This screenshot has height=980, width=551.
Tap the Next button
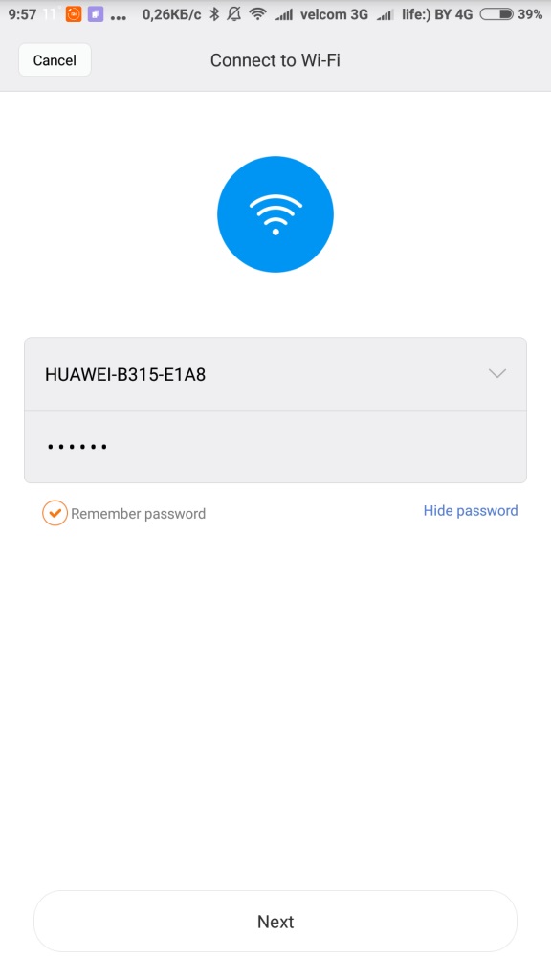click(x=275, y=922)
